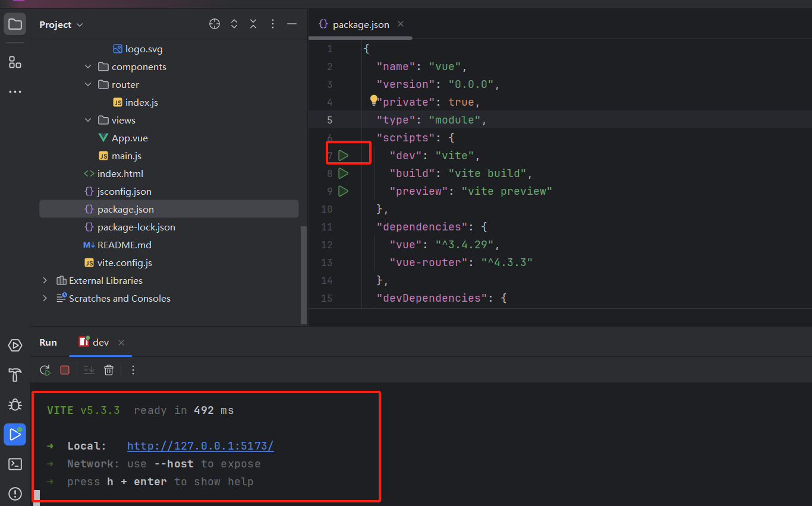Open the Problems tool window
Screen dimensions: 812x506
coord(15,494)
